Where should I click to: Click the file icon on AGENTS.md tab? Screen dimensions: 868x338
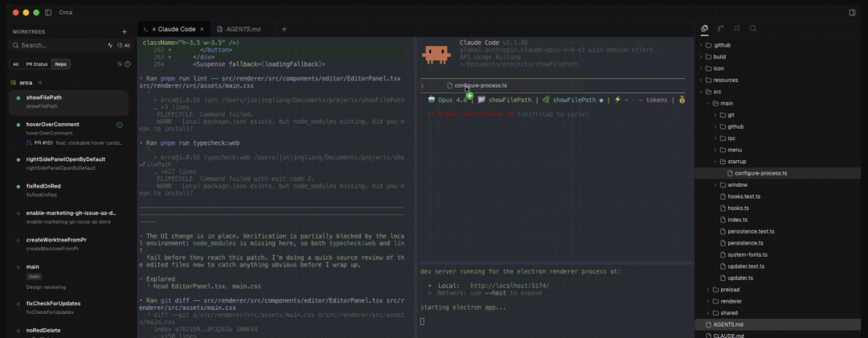[219, 29]
